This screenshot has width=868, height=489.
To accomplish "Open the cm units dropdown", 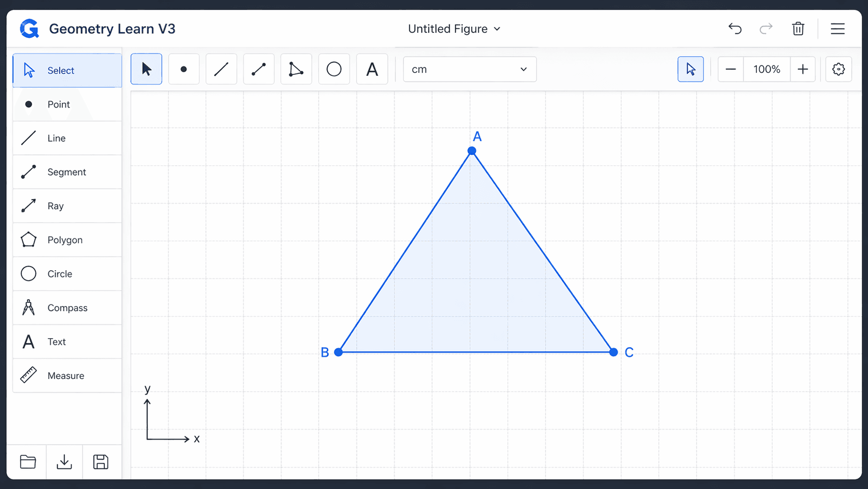I will pos(470,69).
